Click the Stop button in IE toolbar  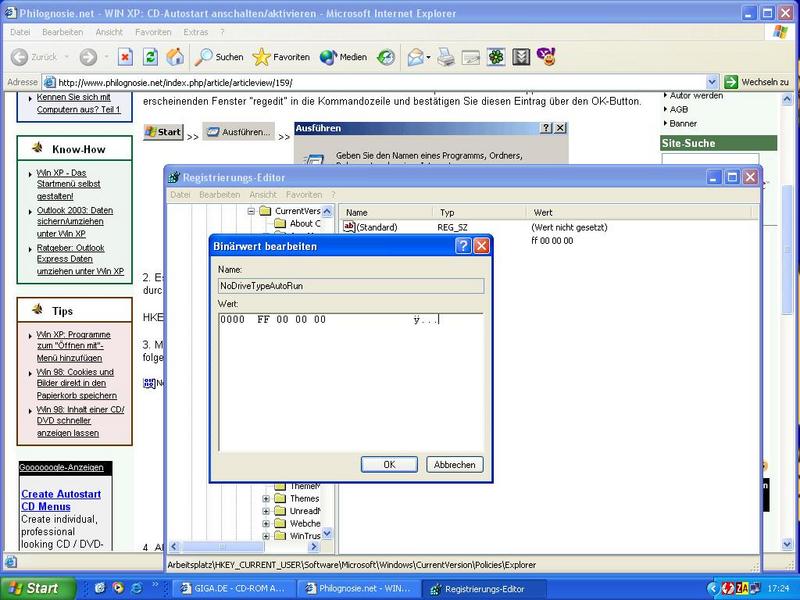pos(125,57)
